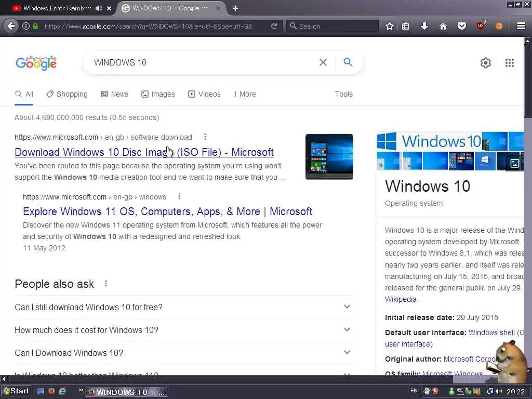The height and width of the screenshot is (399, 532).
Task: Open Explore Windows 11 OS Microsoft link
Action: (168, 211)
